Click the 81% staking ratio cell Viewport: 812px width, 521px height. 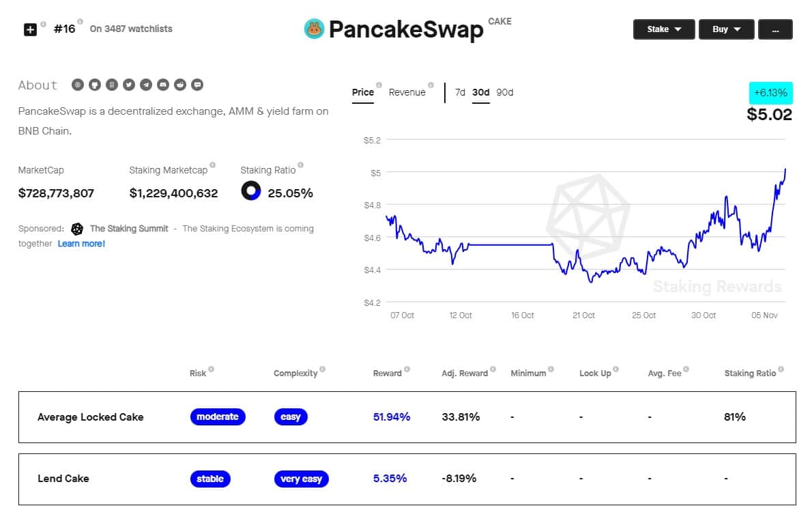coord(734,417)
